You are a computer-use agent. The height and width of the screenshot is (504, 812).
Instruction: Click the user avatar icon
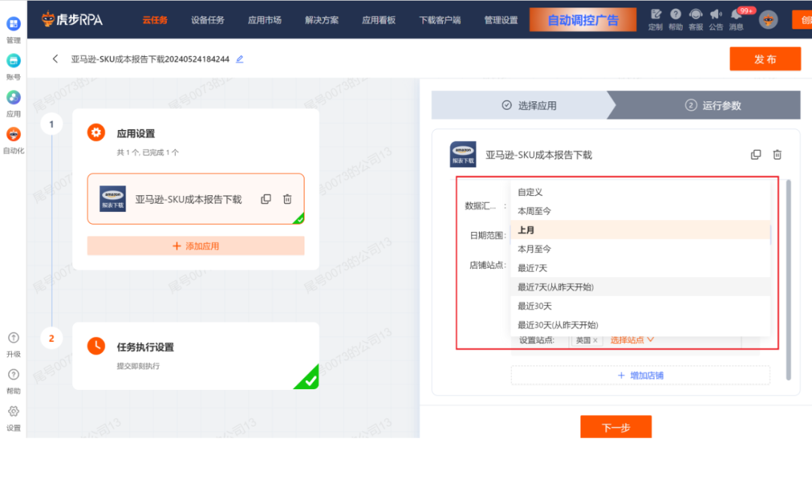[768, 20]
